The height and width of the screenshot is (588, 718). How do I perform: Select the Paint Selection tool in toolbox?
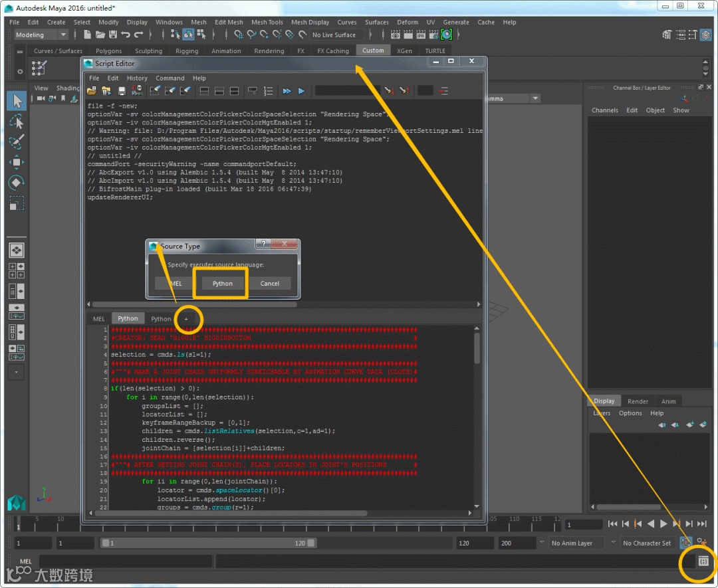coord(17,142)
